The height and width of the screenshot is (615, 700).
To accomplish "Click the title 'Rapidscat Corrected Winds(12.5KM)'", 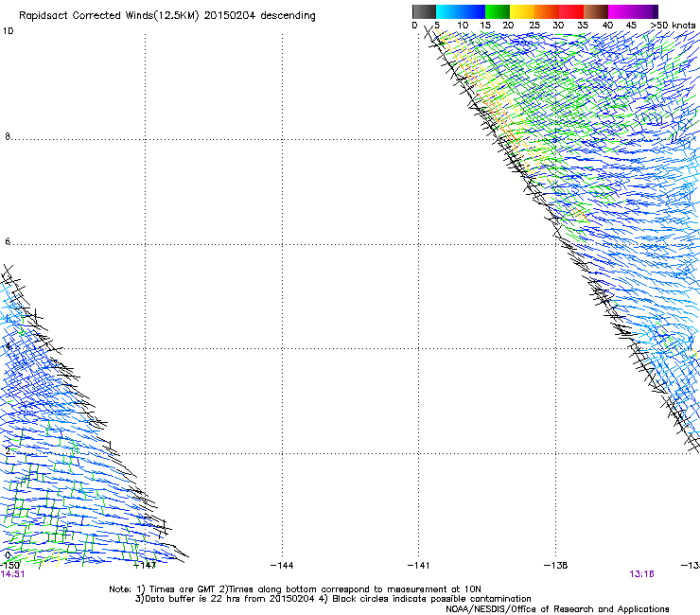I will click(109, 16).
